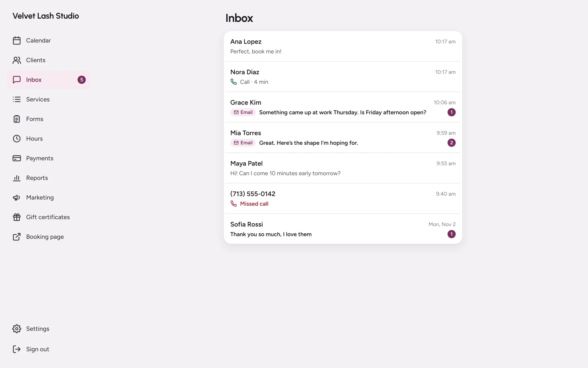Viewport: 588px width, 368px height.
Task: Click the 9:55 am timestamp
Action: [x=446, y=163]
